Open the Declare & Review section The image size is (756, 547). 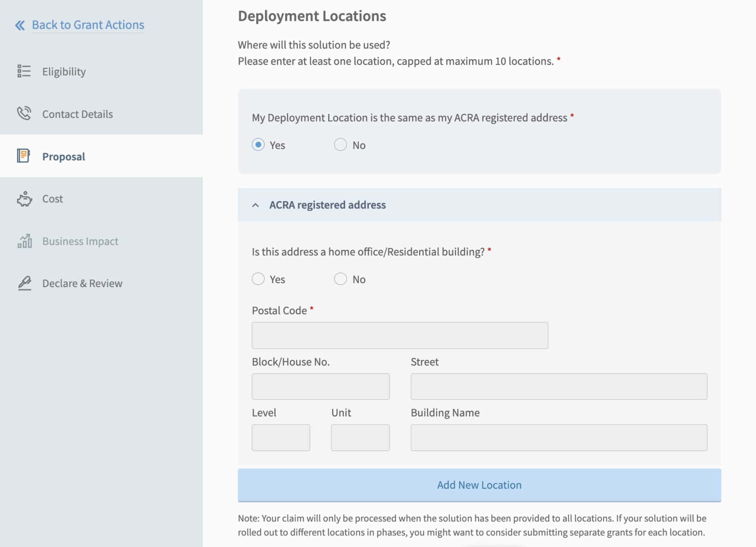pos(101,283)
